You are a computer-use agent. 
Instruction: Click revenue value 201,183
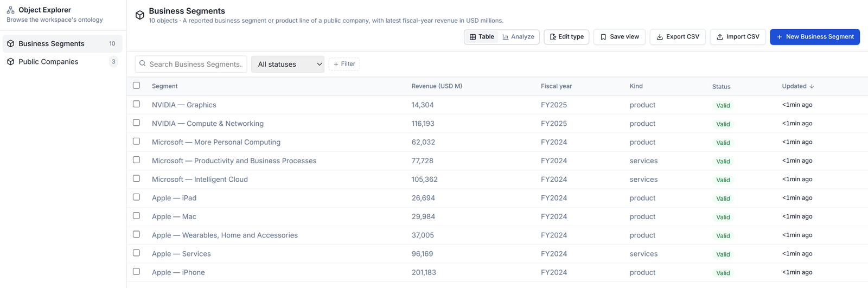coord(424,273)
